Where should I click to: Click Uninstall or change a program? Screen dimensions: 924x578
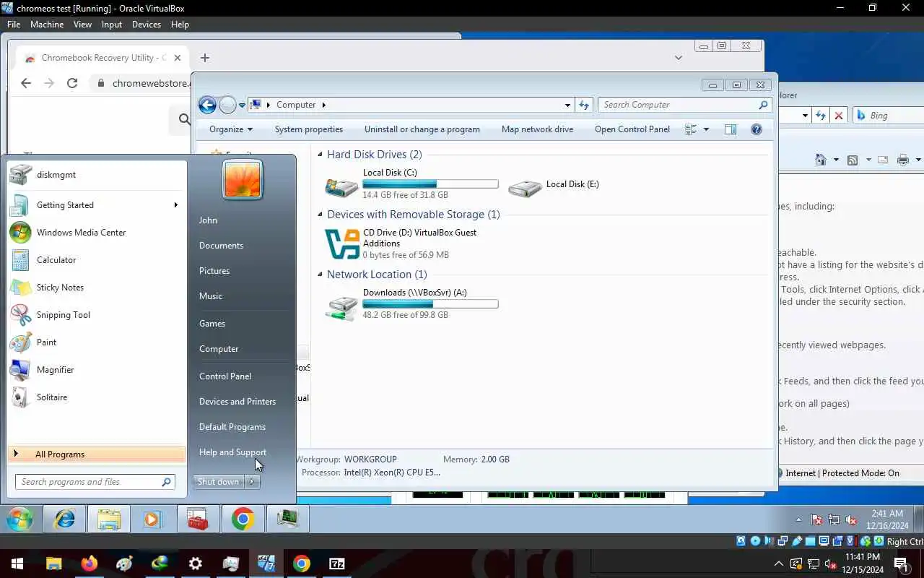point(422,129)
